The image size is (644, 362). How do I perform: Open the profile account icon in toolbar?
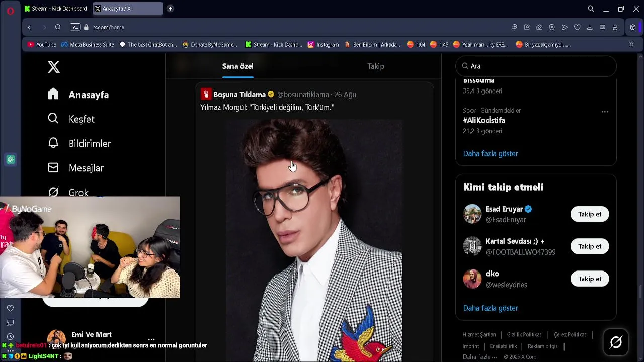coord(615,27)
